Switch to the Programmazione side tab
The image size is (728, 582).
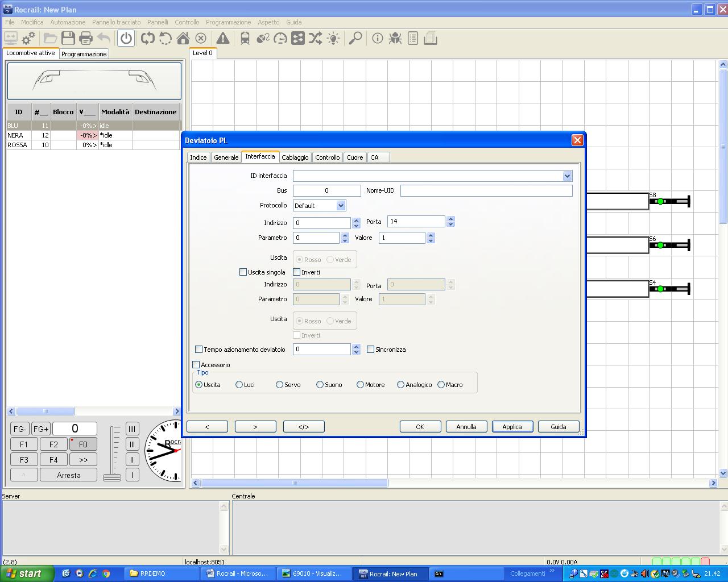pyautogui.click(x=84, y=54)
